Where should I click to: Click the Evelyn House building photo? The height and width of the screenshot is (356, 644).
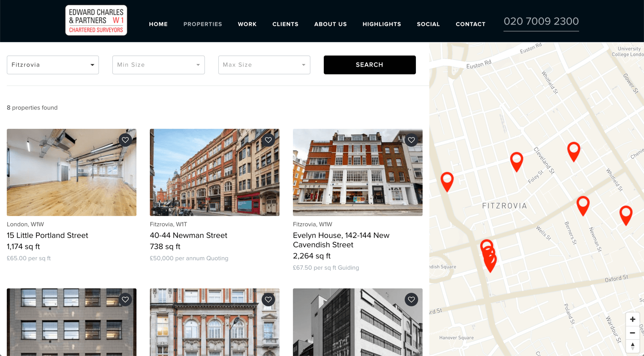pos(358,173)
